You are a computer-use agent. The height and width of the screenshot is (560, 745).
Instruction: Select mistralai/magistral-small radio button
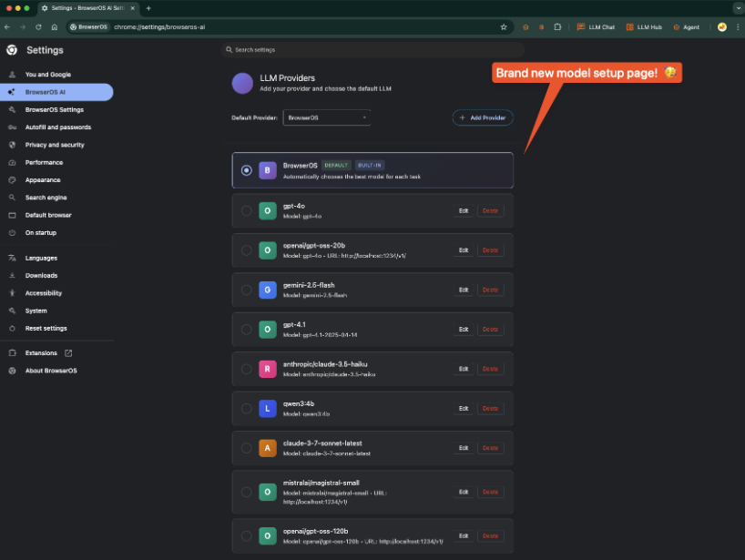point(246,492)
